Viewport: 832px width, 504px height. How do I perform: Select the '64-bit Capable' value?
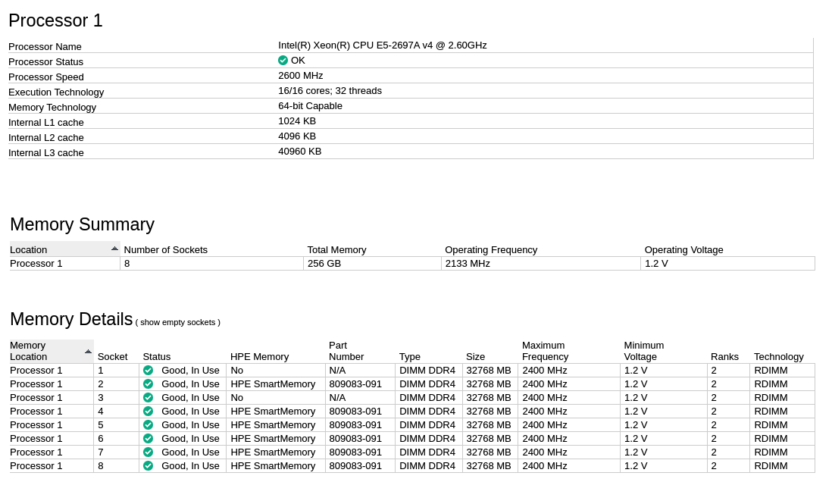pyautogui.click(x=311, y=106)
